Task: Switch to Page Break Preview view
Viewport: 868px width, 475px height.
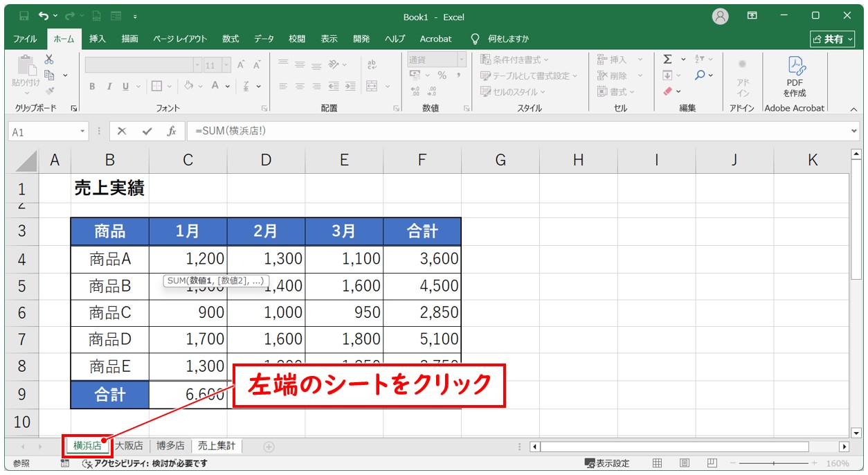Action: 709,463
